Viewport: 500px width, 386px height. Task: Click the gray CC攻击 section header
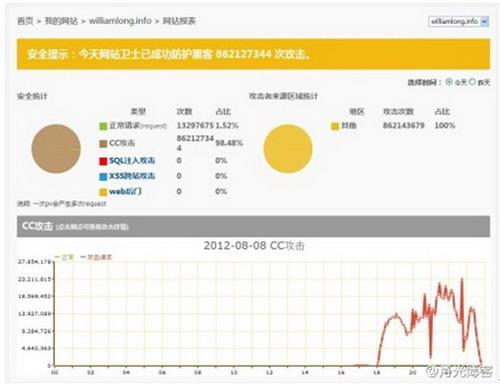[x=253, y=226]
